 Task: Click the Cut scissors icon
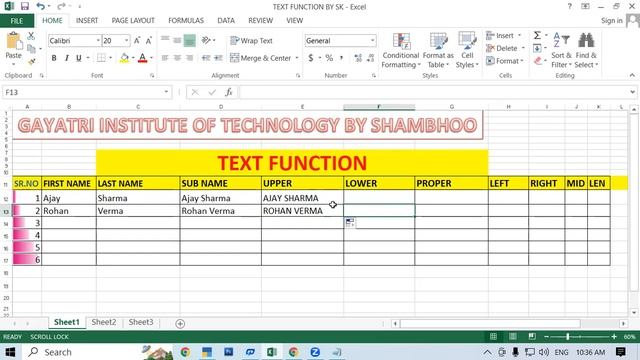31,36
